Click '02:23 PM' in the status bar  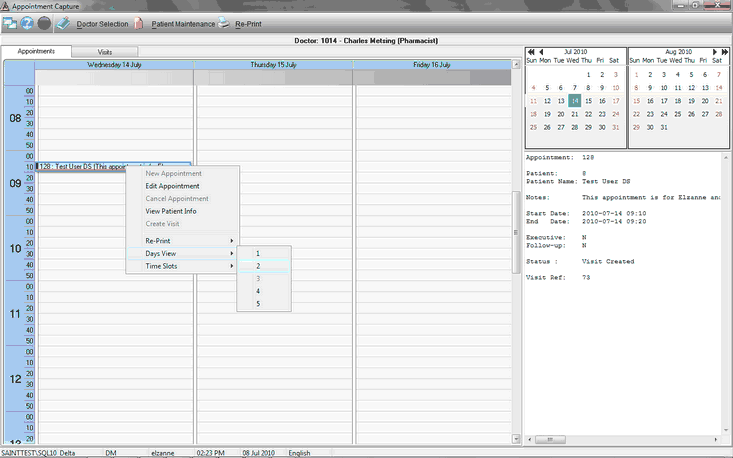pyautogui.click(x=210, y=453)
